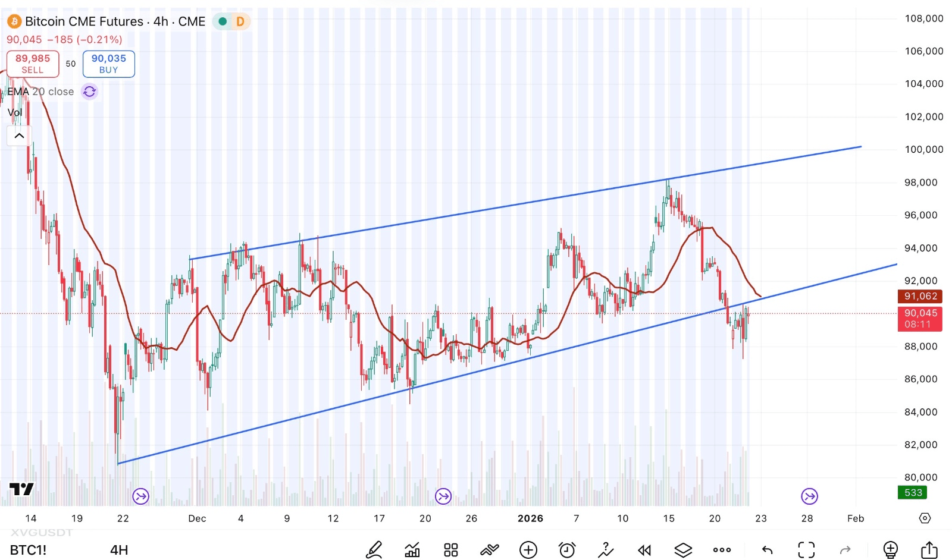Select the EMA 20 close indicator label
This screenshot has width=952, height=560.
pos(41,92)
